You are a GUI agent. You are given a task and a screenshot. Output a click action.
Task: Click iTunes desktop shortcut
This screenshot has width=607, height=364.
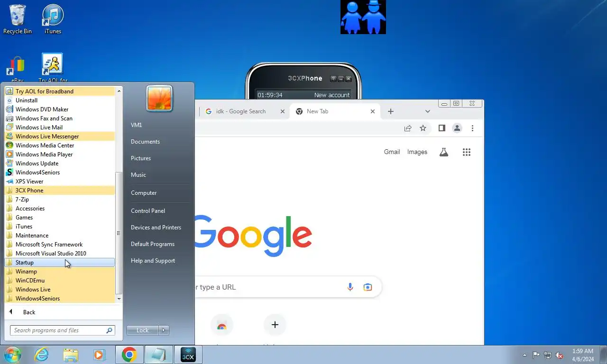[x=53, y=19]
